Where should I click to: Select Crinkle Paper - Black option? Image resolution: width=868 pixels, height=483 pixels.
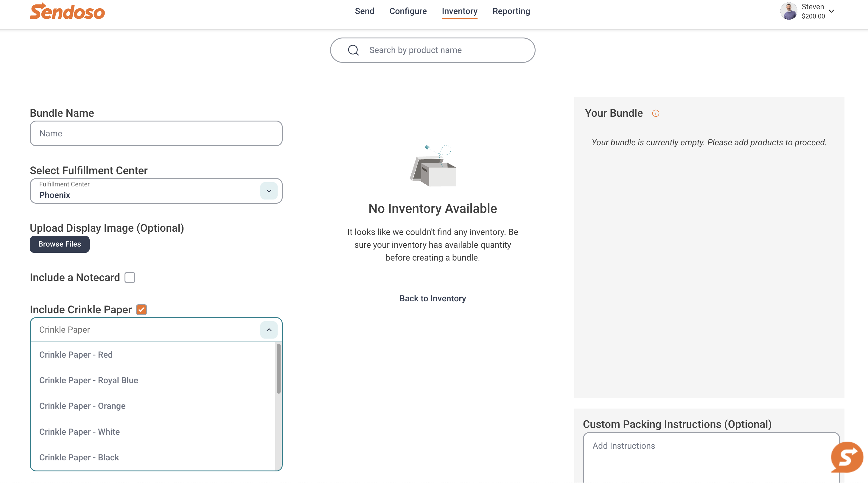pyautogui.click(x=153, y=457)
